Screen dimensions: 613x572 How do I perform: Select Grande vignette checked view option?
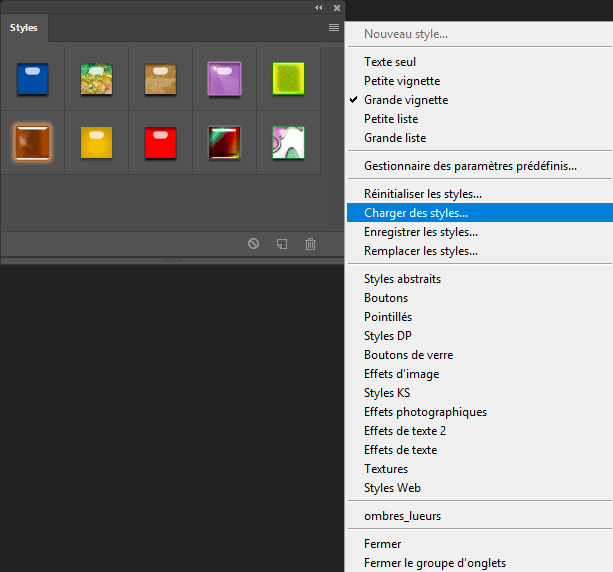click(x=406, y=100)
